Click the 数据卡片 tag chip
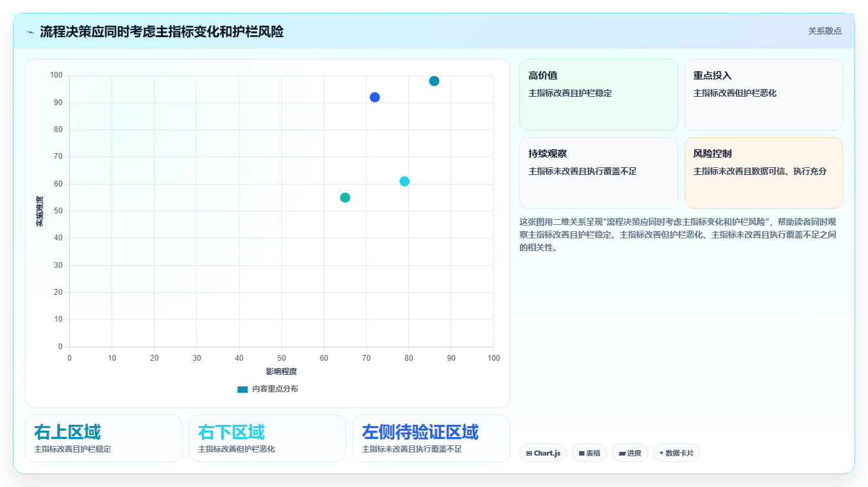 676,453
